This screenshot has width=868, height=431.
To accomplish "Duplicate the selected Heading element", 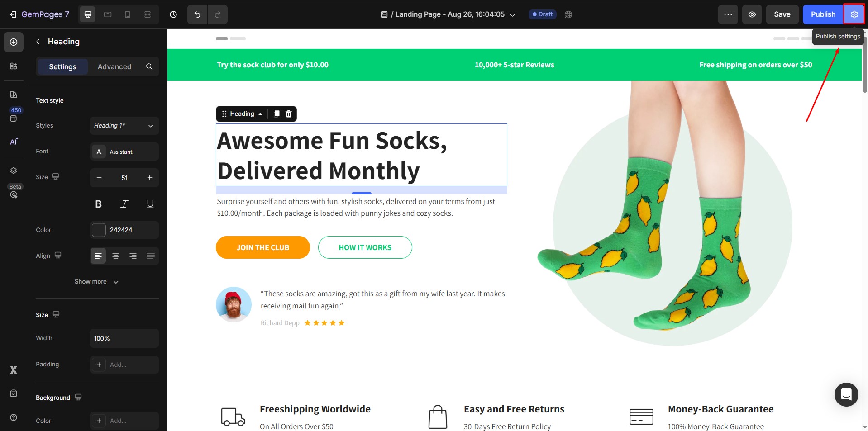I will pos(277,114).
